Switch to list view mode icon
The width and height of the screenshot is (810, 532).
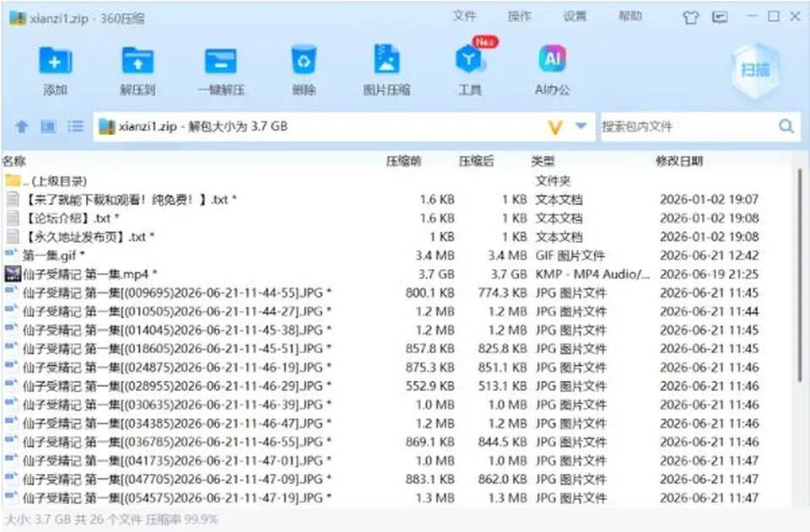point(75,126)
